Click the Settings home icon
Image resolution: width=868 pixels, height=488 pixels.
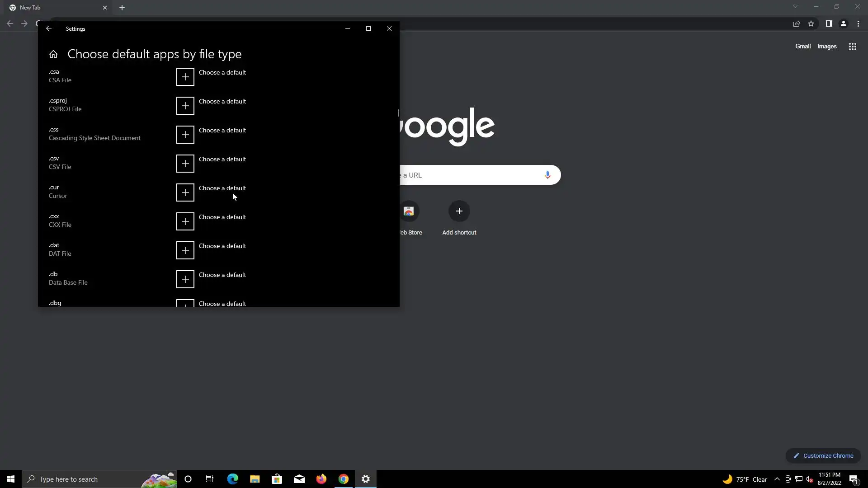(53, 54)
